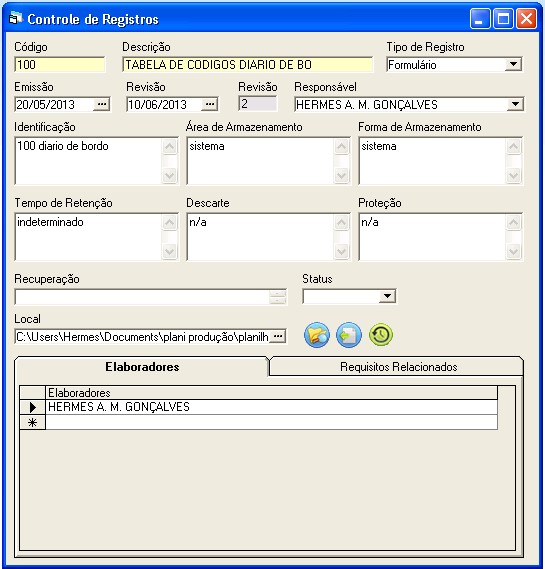Browse for Local file path ellipsis button

(278, 336)
